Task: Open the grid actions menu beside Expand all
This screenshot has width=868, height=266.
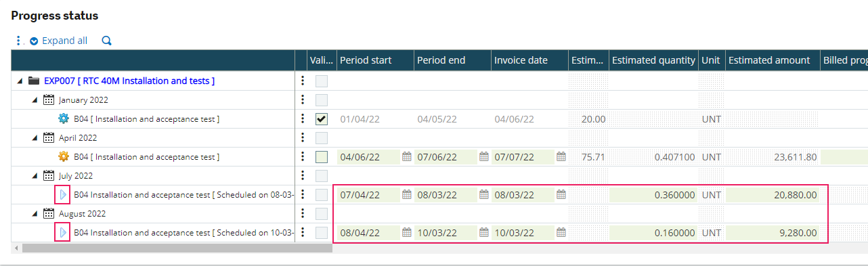Action: 18,41
